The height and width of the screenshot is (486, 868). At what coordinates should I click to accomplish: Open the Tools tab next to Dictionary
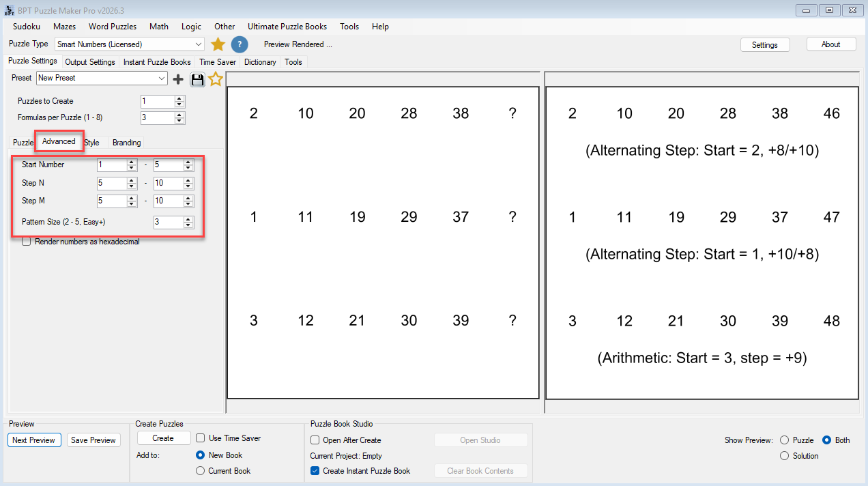coord(293,62)
